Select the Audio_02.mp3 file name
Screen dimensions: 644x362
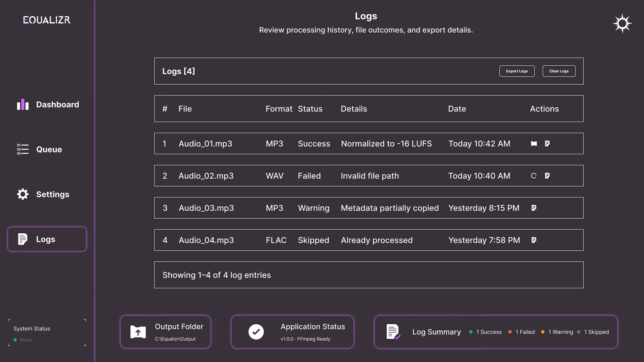click(x=206, y=176)
